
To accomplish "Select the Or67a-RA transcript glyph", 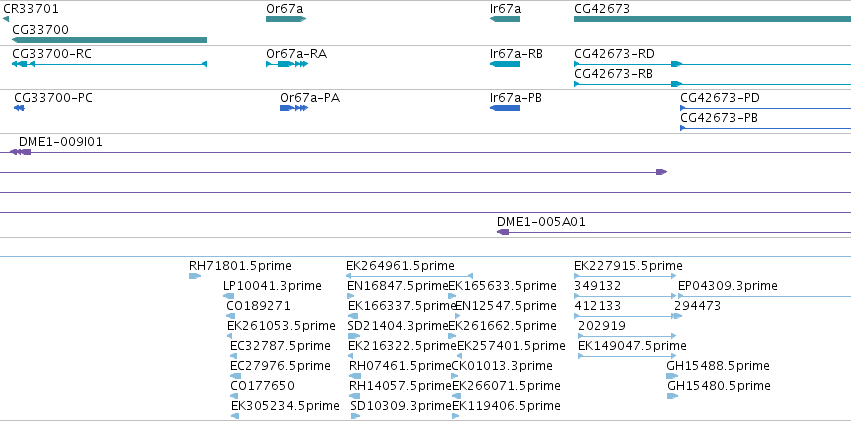I will pyautogui.click(x=287, y=64).
